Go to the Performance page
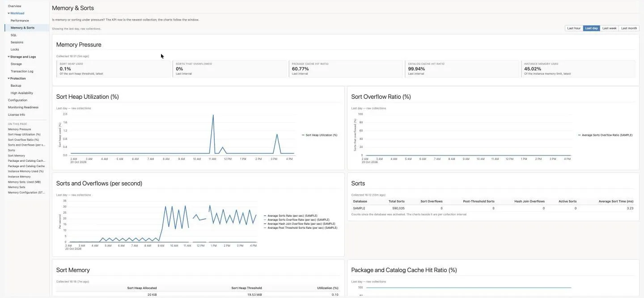This screenshot has width=644, height=298. pos(20,21)
